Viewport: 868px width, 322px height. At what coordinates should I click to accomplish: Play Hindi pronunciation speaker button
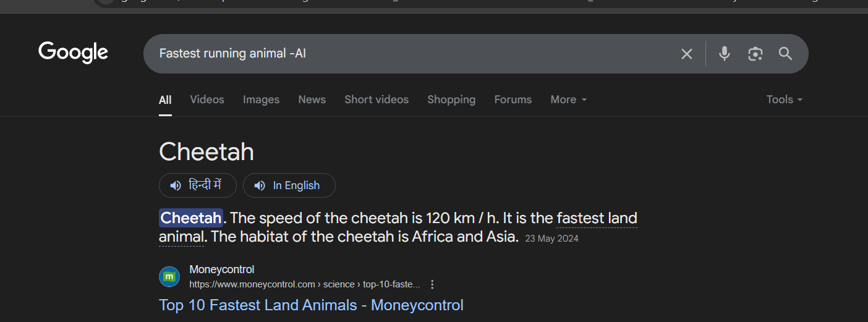click(x=198, y=185)
